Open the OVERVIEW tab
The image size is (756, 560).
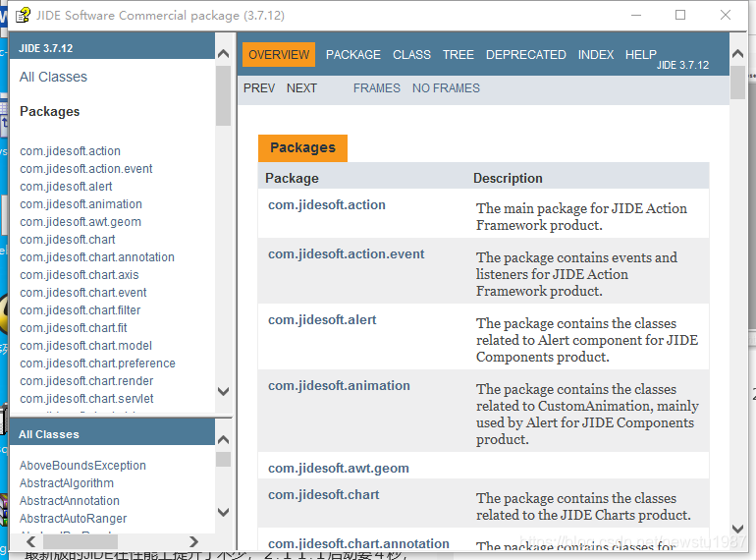[x=279, y=54]
